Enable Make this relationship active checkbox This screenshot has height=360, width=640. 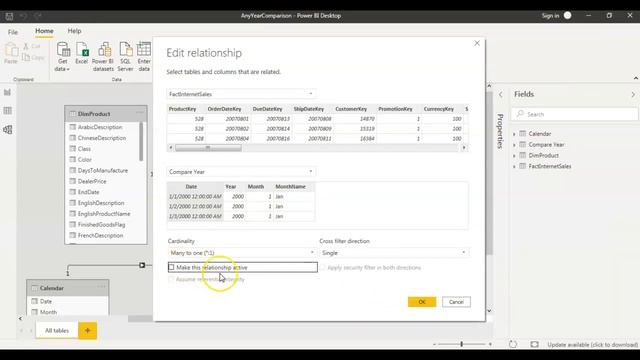(171, 267)
